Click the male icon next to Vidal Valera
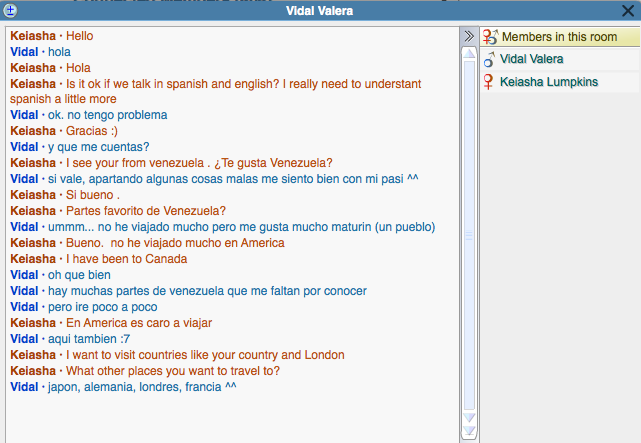 click(489, 60)
